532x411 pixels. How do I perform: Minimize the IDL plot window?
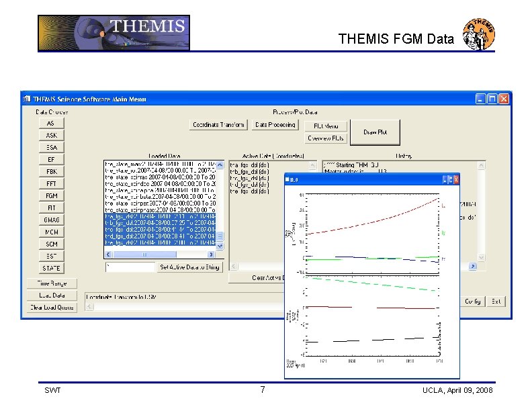coord(445,180)
